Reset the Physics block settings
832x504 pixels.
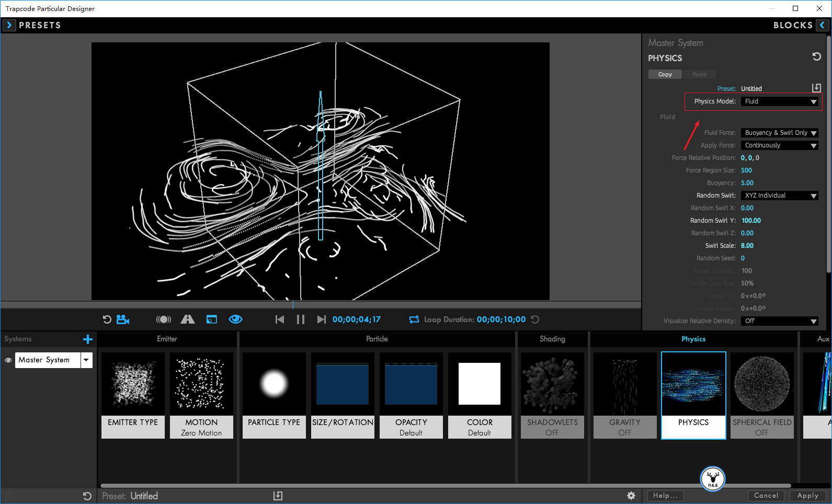(x=816, y=56)
